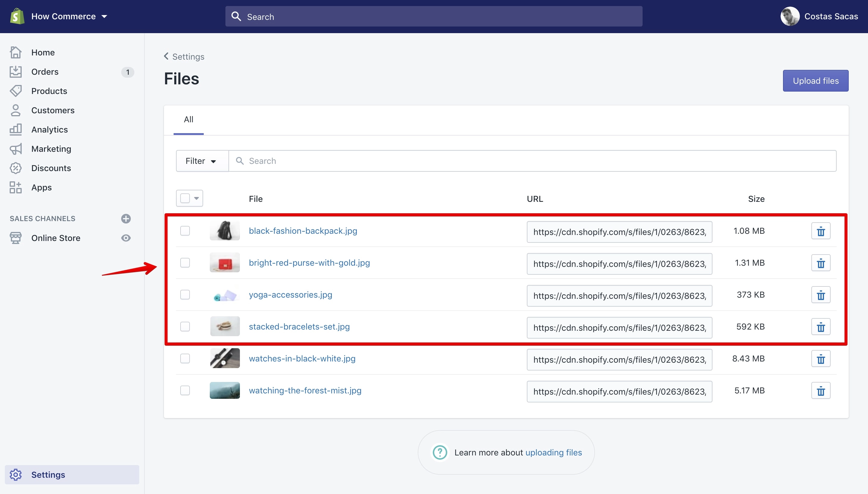The height and width of the screenshot is (494, 868).
Task: Select the All tab
Action: click(x=188, y=120)
